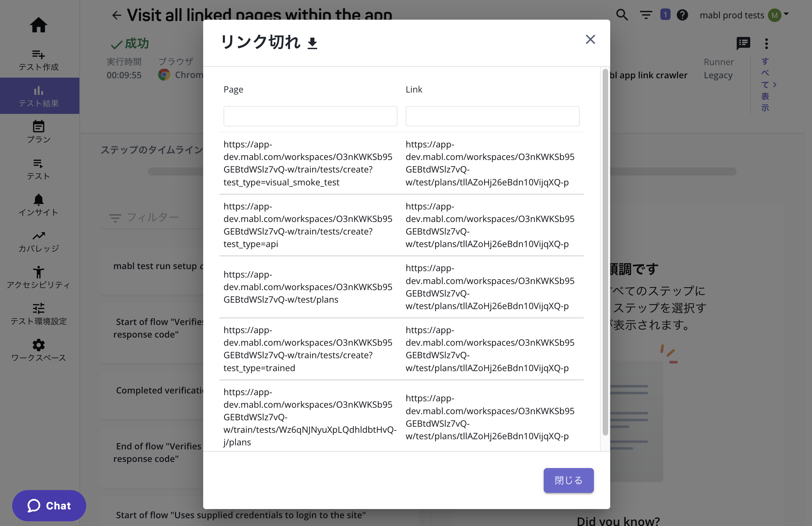Download the リンク切れ list
Screen dimensions: 812x526
point(312,44)
